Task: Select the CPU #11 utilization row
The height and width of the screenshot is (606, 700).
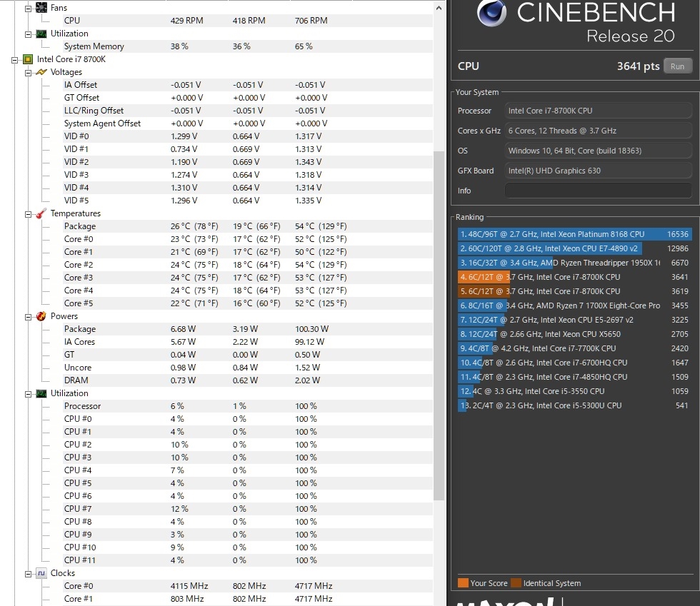Action: pos(249,560)
